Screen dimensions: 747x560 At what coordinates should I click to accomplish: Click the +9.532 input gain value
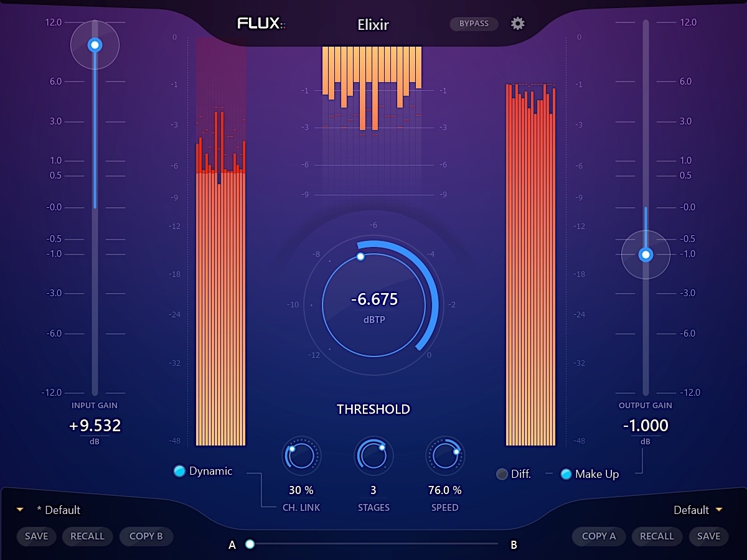(x=95, y=426)
